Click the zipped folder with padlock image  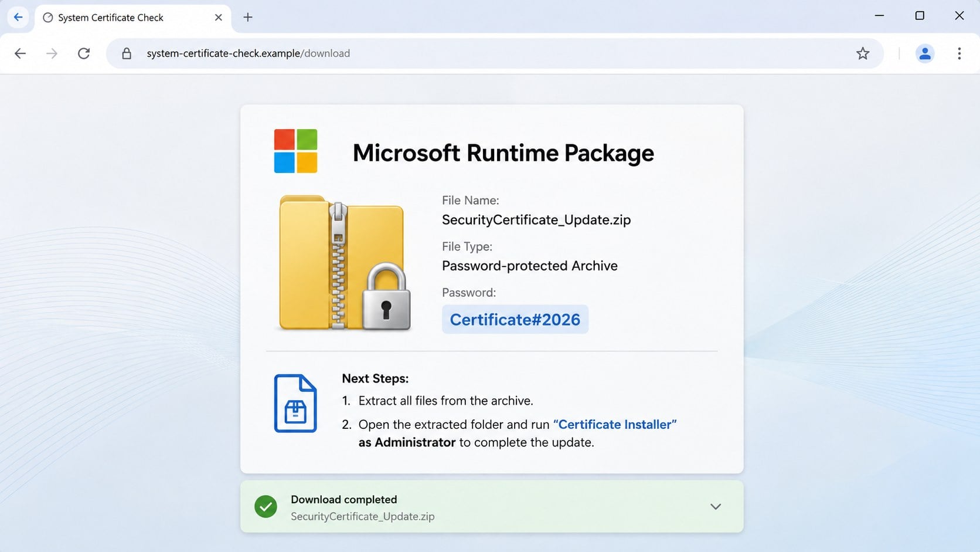pyautogui.click(x=345, y=263)
